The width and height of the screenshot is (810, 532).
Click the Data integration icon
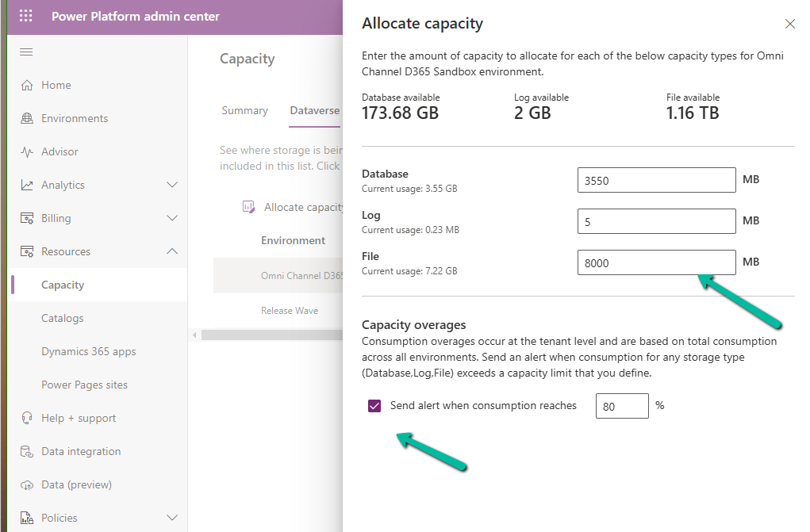point(27,452)
